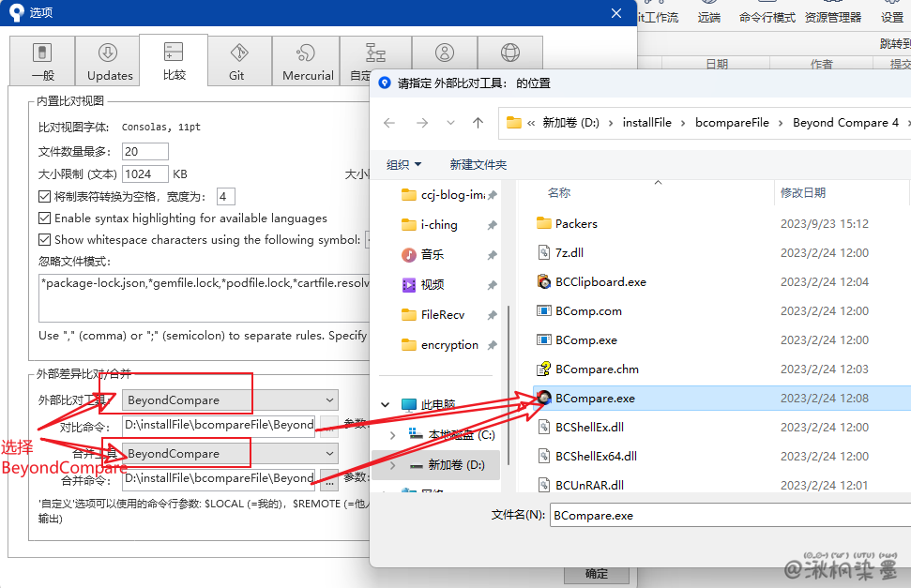Disable syntax highlighting for available languages
Viewport: 911px width, 588px height.
(45, 218)
